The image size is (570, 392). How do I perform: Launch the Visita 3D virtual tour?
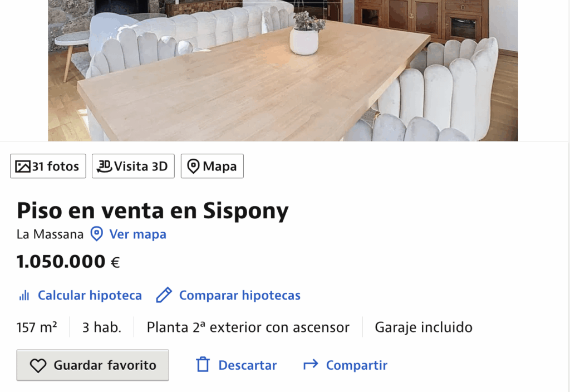coord(132,165)
